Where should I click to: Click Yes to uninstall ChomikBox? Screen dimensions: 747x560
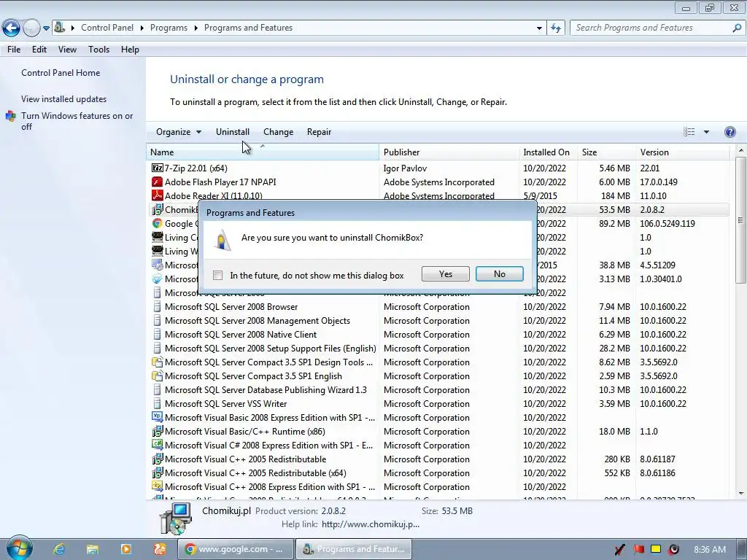pos(446,274)
